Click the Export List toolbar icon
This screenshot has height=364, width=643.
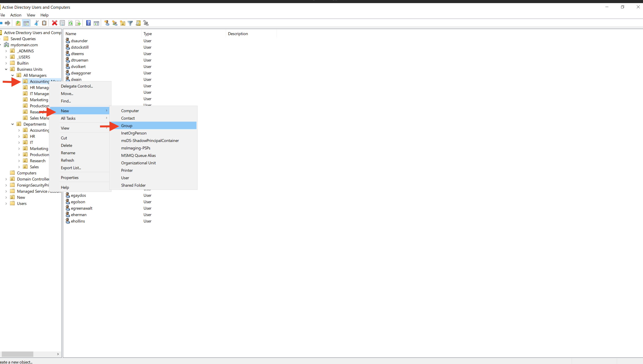pyautogui.click(x=78, y=23)
